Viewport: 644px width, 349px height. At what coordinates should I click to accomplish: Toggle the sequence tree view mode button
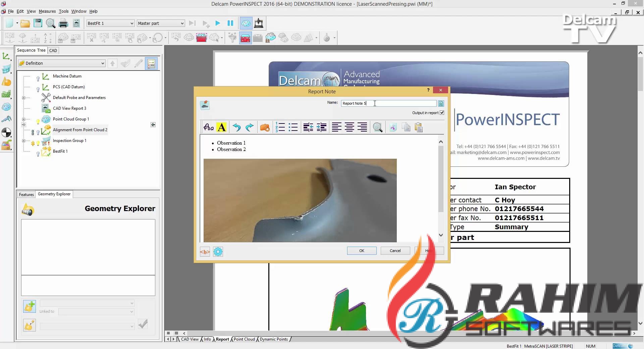(151, 63)
